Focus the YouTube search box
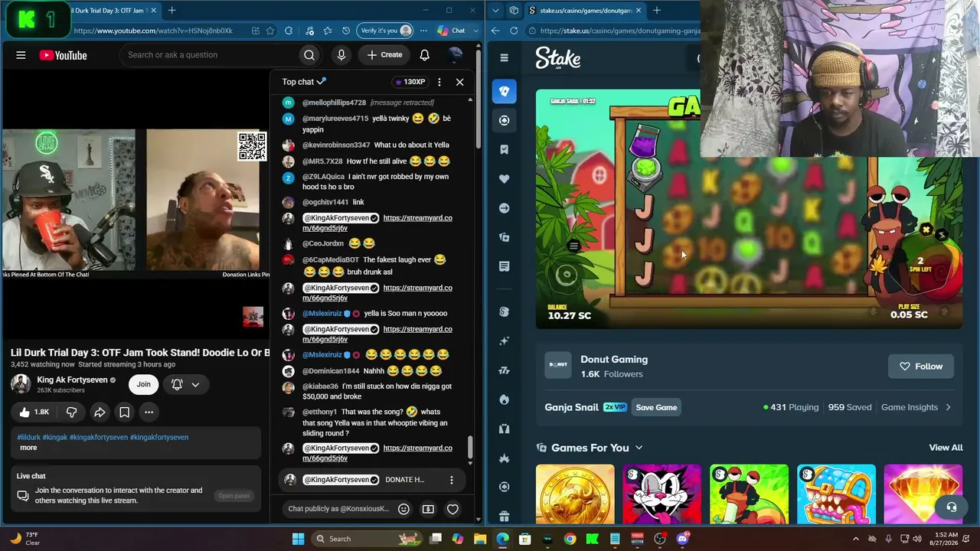This screenshot has width=980, height=551. [210, 55]
